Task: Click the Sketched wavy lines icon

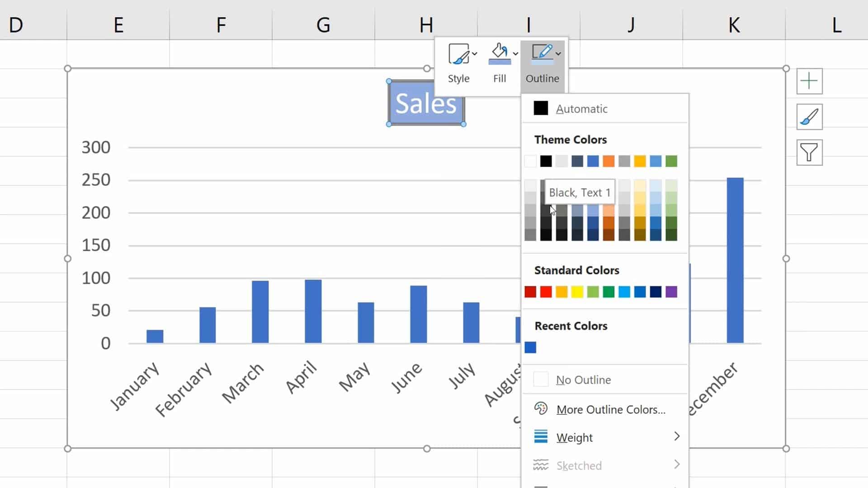Action: point(541,465)
